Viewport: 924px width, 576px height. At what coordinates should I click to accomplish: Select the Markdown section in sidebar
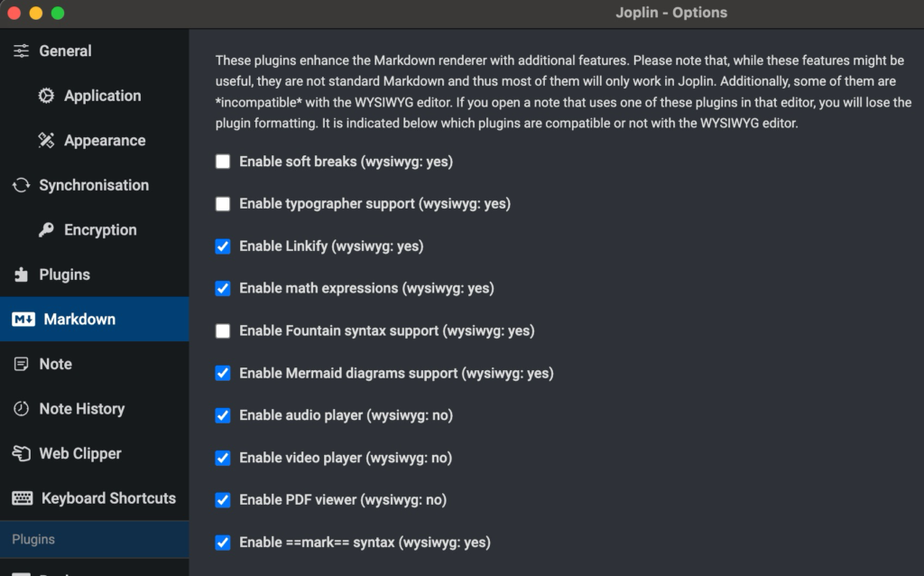click(x=79, y=320)
